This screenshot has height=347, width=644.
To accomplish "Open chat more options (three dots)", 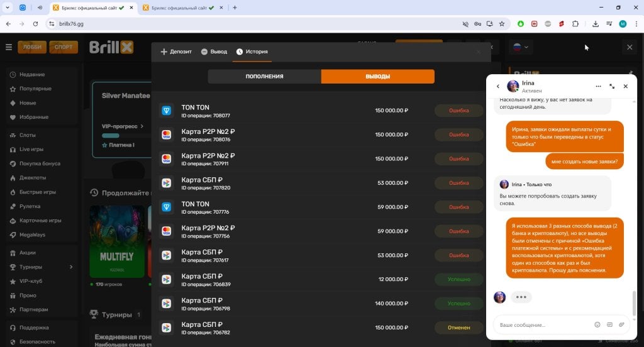I will click(x=598, y=86).
